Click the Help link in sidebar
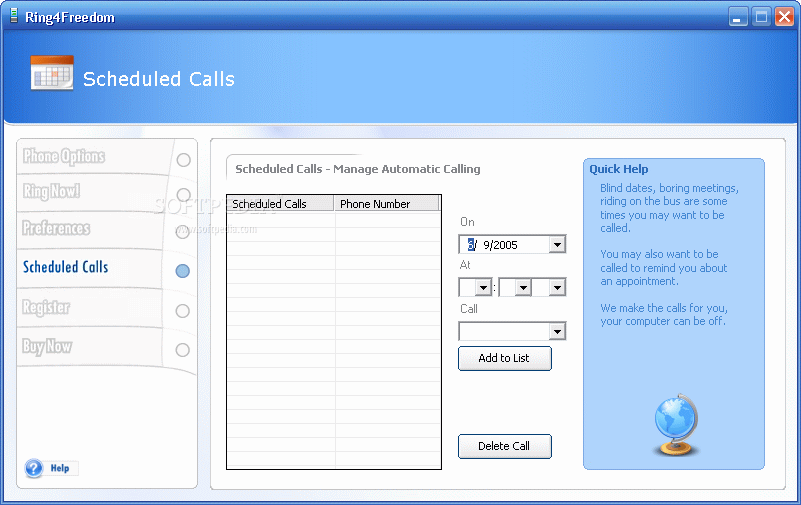801x505 pixels. pyautogui.click(x=60, y=468)
